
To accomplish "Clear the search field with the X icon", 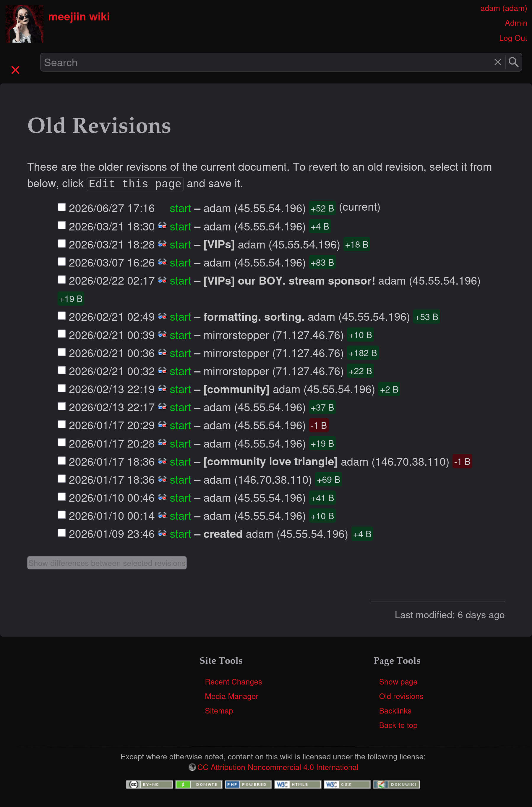I will click(x=497, y=62).
